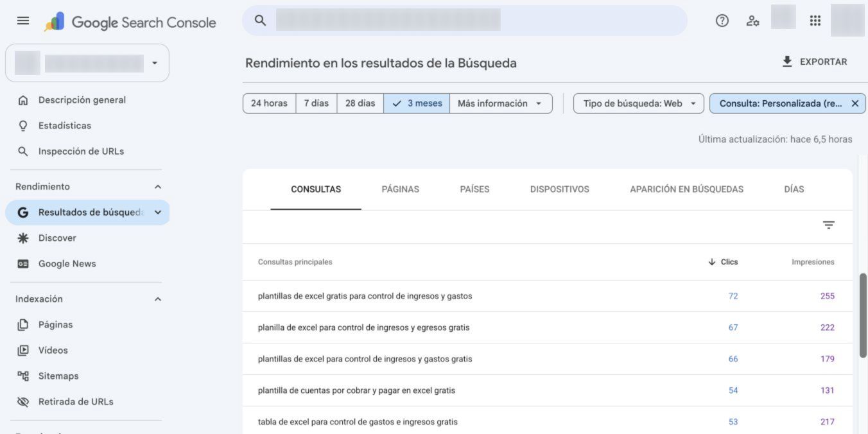Open Inspección de URLs in sidebar
Image resolution: width=868 pixels, height=434 pixels.
point(81,152)
